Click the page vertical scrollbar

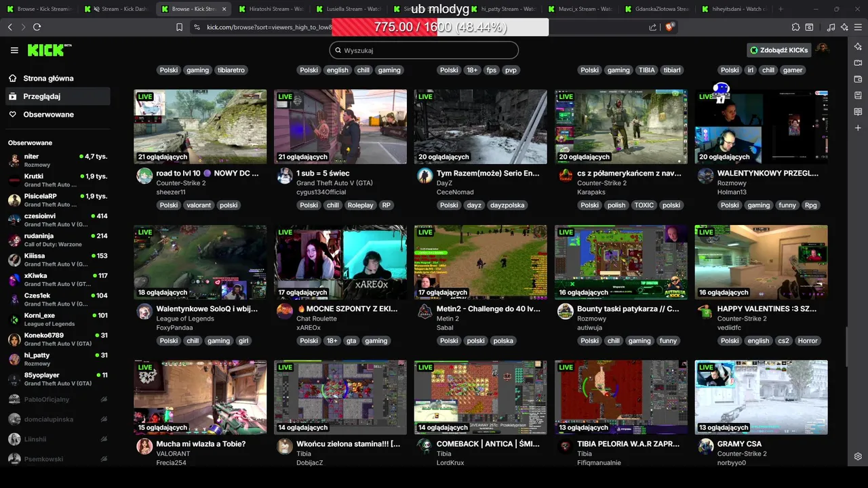tap(846, 346)
